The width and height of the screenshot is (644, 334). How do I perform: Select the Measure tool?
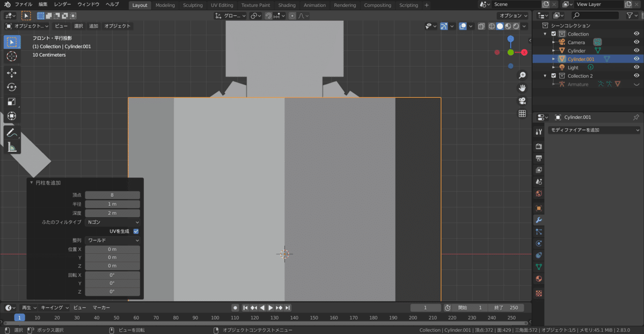[12, 147]
